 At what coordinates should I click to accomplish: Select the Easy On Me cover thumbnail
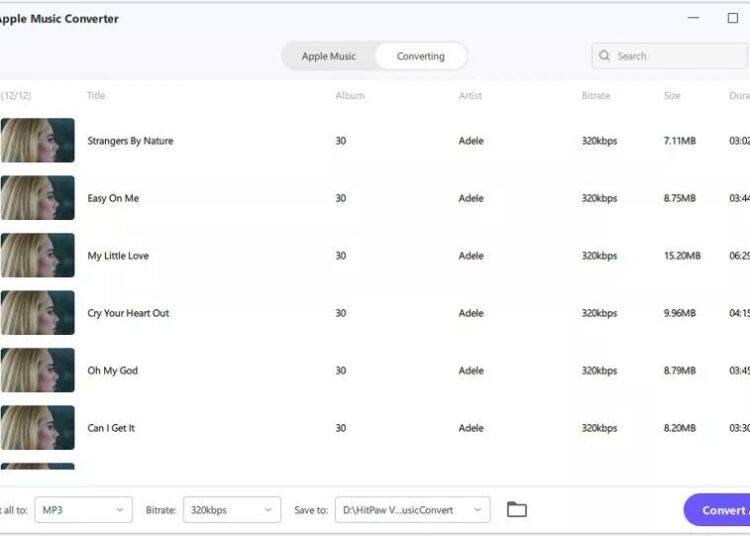pyautogui.click(x=37, y=197)
